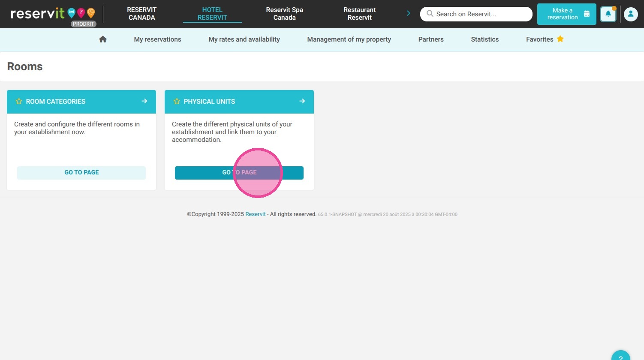644x360 pixels.
Task: Go to the Physical Units page
Action: point(239,173)
